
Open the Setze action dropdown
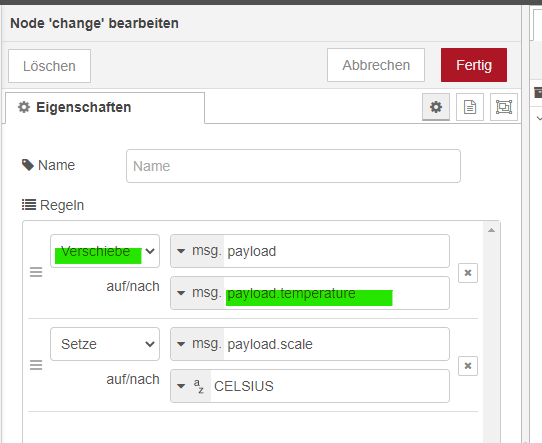tap(105, 344)
